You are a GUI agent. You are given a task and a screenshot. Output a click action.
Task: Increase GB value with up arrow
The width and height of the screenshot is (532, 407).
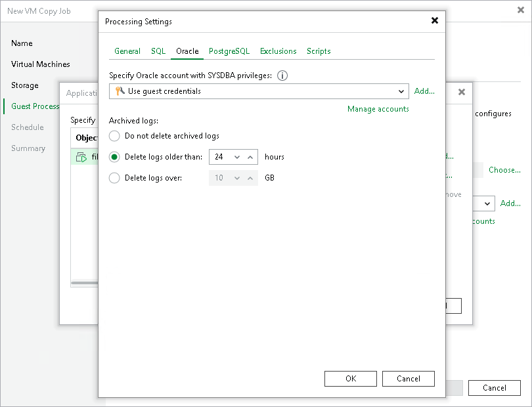coord(250,178)
